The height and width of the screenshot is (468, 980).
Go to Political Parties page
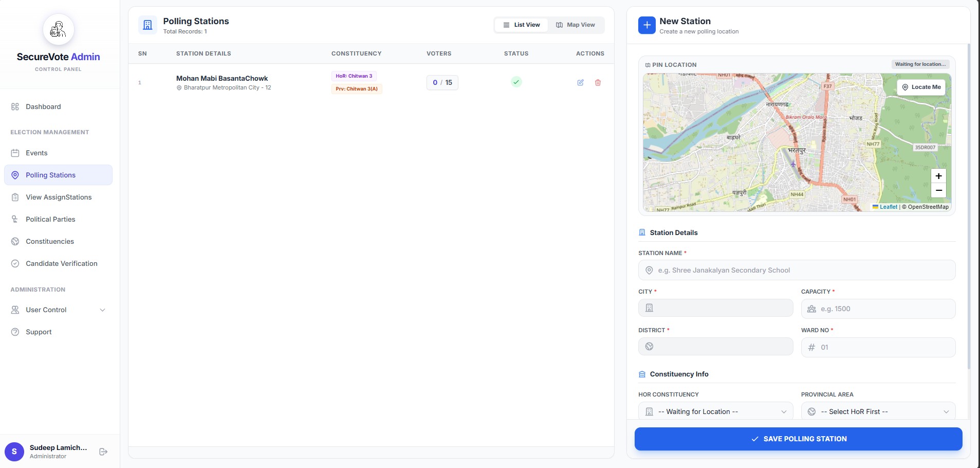point(50,219)
